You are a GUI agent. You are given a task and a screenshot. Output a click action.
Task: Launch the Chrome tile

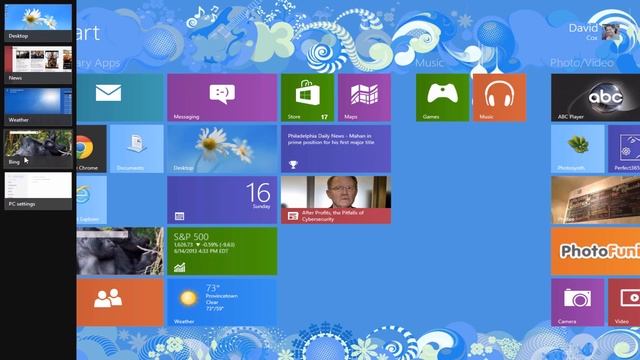(x=91, y=149)
